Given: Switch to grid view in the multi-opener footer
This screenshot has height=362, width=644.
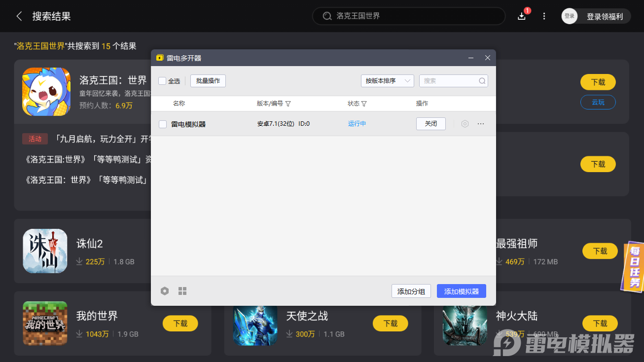Looking at the screenshot, I should [x=182, y=291].
